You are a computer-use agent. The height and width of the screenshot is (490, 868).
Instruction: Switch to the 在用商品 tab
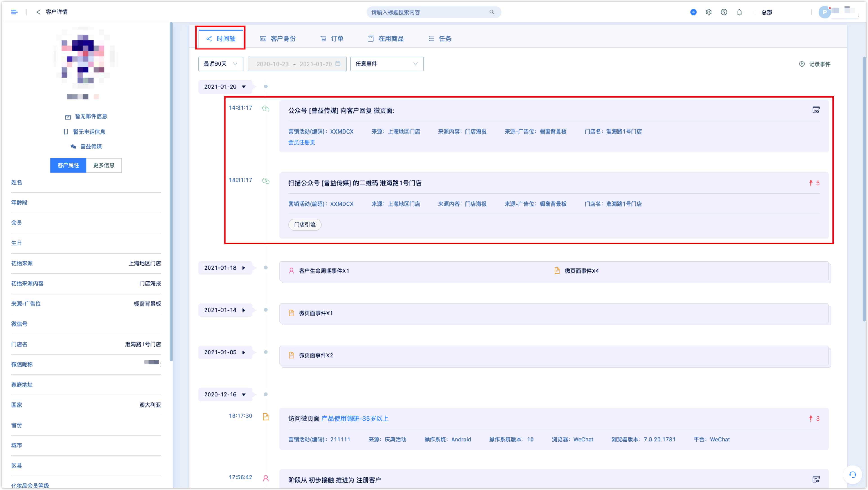pyautogui.click(x=385, y=38)
